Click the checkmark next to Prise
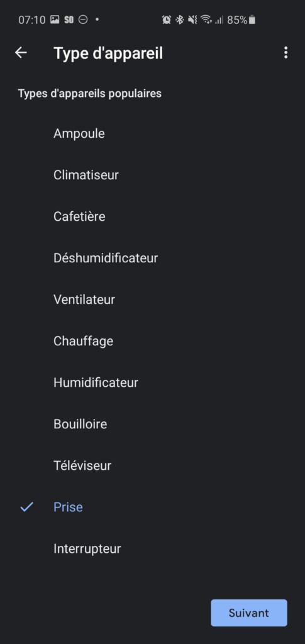The image size is (305, 644). coord(26,507)
